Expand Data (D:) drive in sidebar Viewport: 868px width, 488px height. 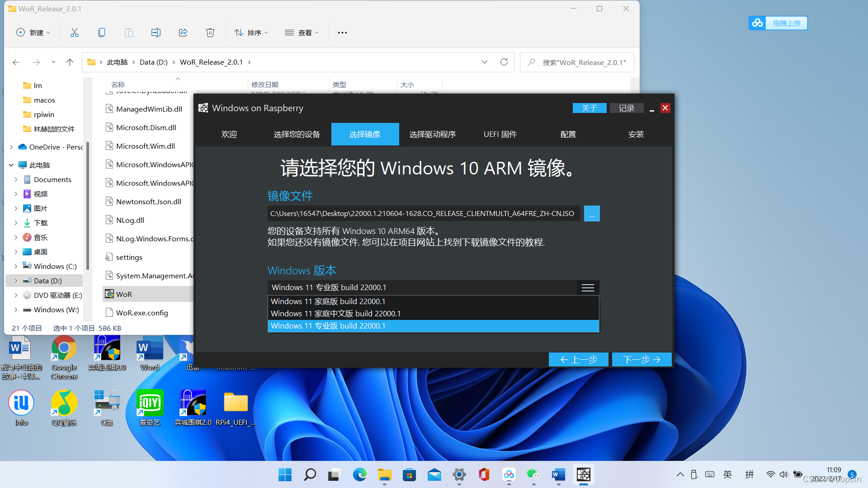(14, 281)
